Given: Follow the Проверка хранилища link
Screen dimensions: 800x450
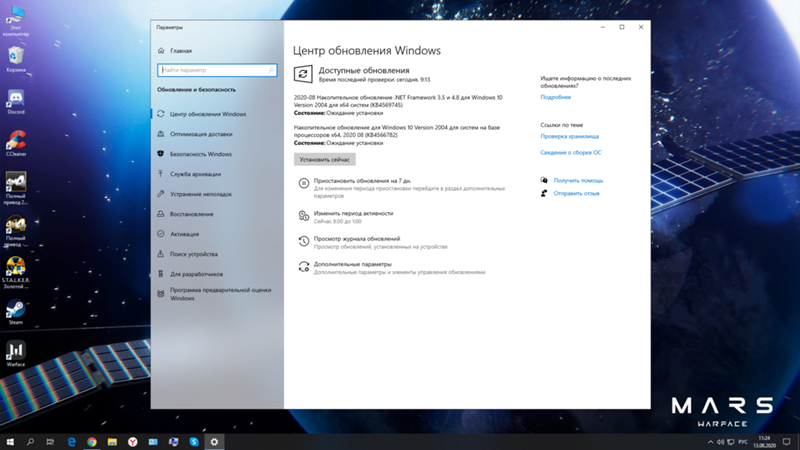Looking at the screenshot, I should coord(569,136).
